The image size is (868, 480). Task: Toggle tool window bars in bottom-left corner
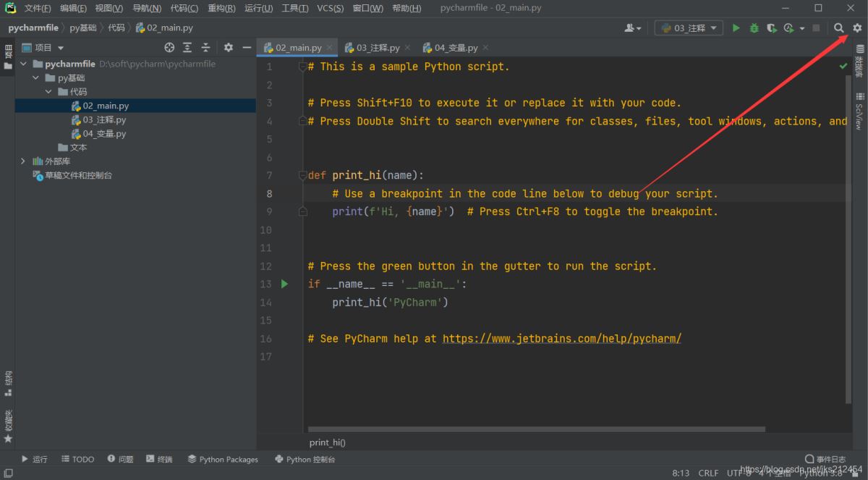click(x=7, y=473)
